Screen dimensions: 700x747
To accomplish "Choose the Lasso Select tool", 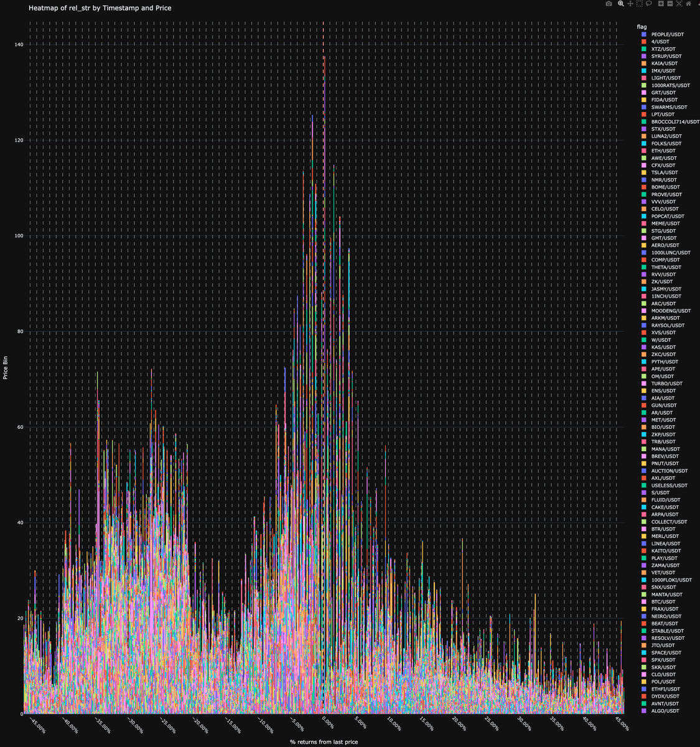I will 649,4.
